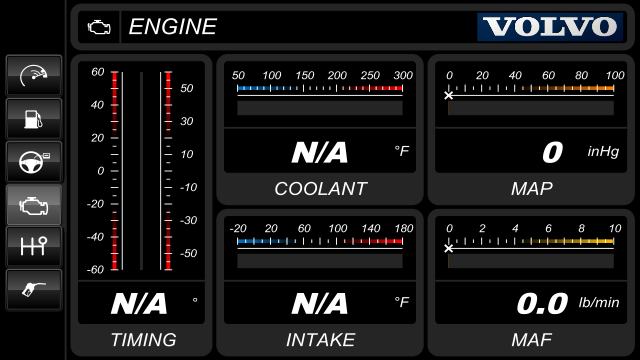The width and height of the screenshot is (640, 360).
Task: Select the MAP gauge label
Action: click(x=532, y=189)
